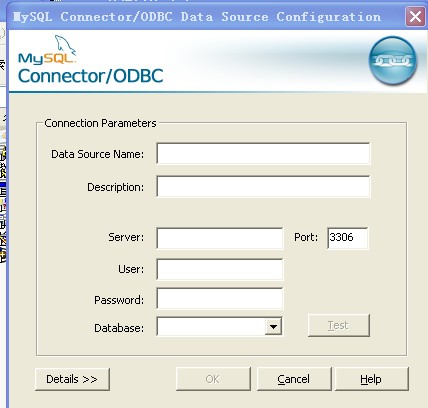Focus the Description text box
The width and height of the screenshot is (428, 408).
pyautogui.click(x=263, y=187)
